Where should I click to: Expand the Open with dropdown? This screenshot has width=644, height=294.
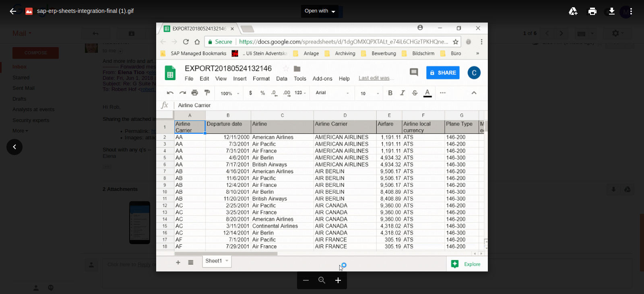(x=320, y=11)
